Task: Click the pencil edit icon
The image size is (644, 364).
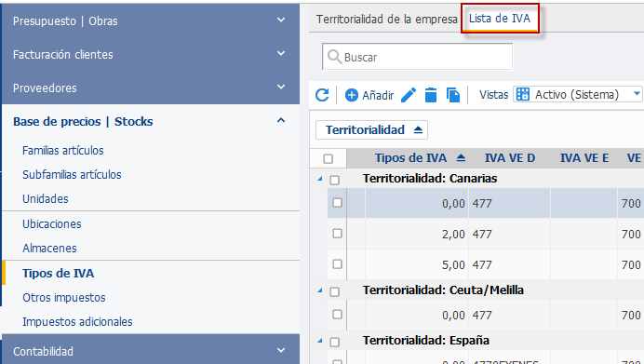Action: tap(409, 95)
